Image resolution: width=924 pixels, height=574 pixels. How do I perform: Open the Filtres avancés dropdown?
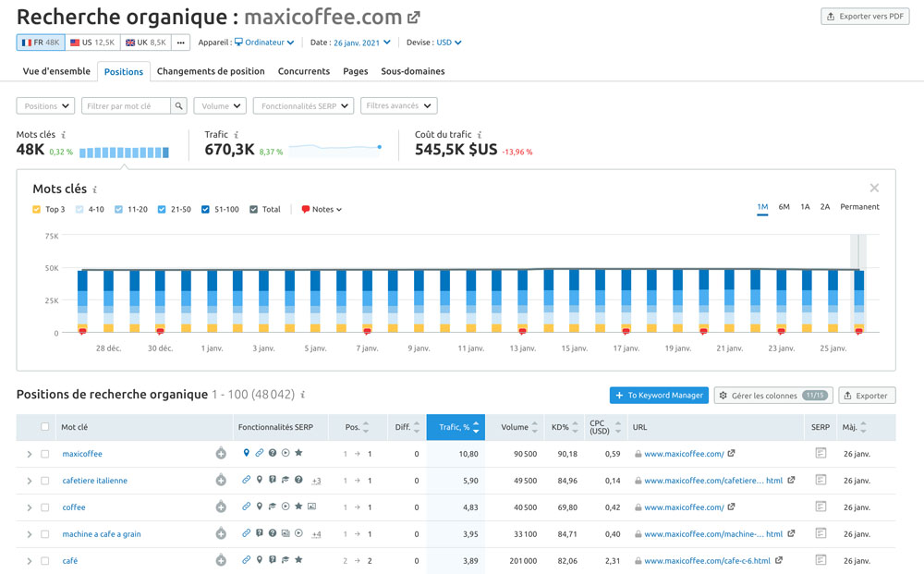click(399, 106)
